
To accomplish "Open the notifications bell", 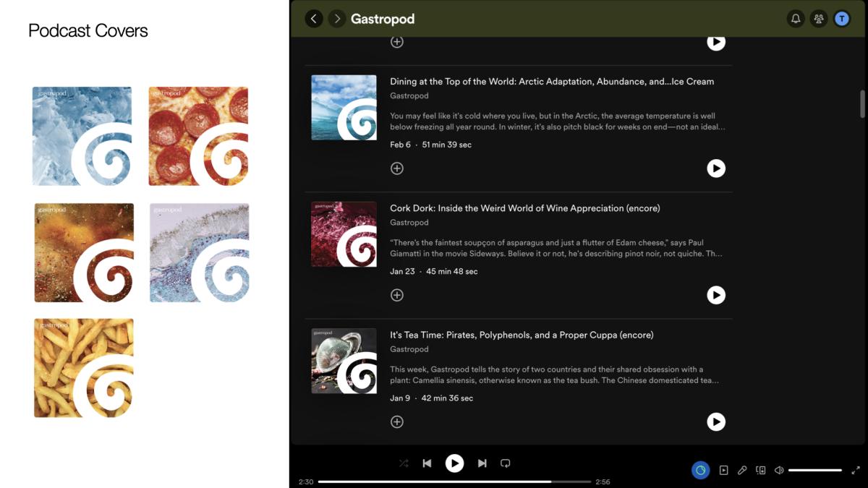I will pos(796,19).
